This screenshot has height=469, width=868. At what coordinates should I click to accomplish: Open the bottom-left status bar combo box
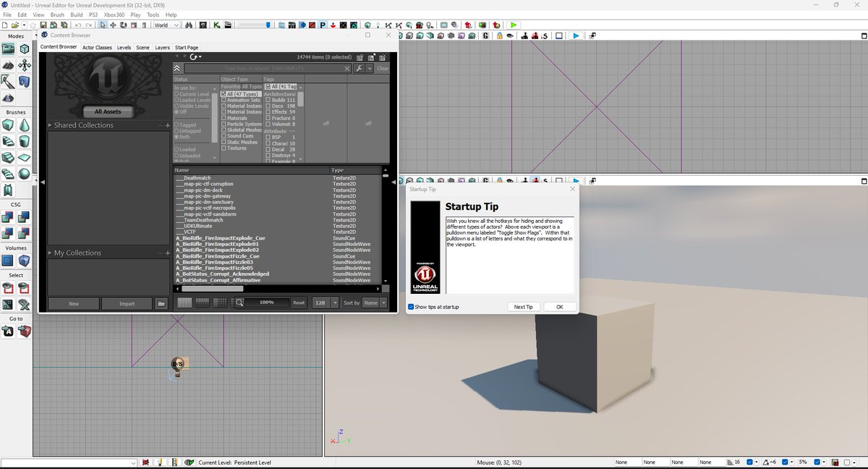(69, 462)
